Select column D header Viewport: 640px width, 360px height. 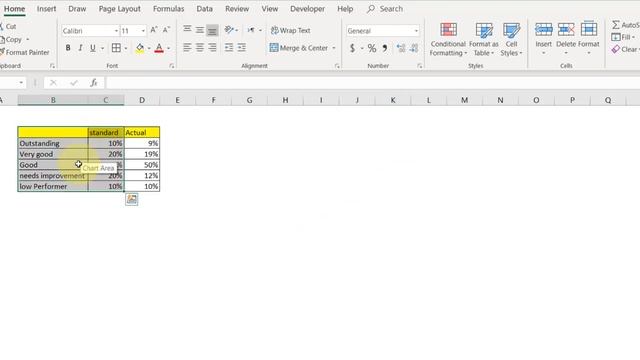[142, 100]
